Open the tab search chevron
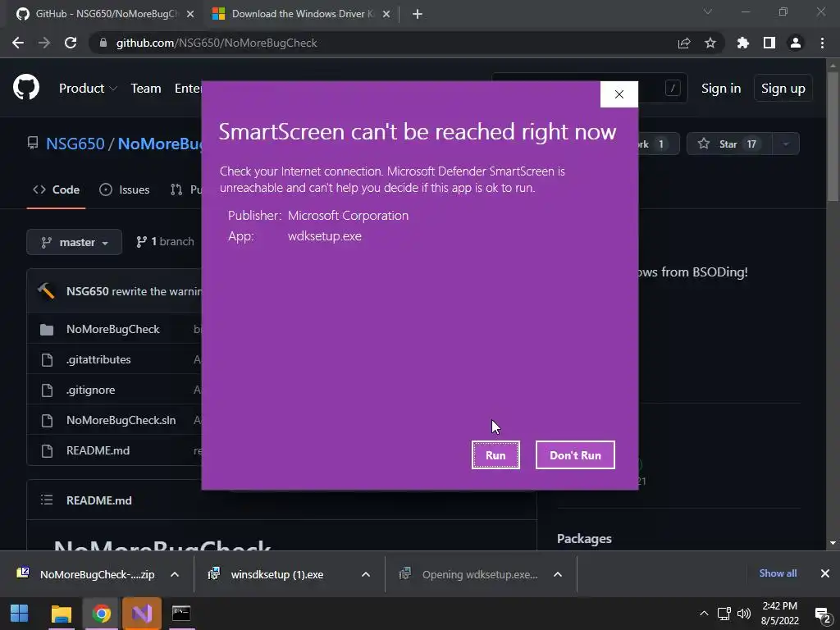This screenshot has width=840, height=630. click(708, 11)
